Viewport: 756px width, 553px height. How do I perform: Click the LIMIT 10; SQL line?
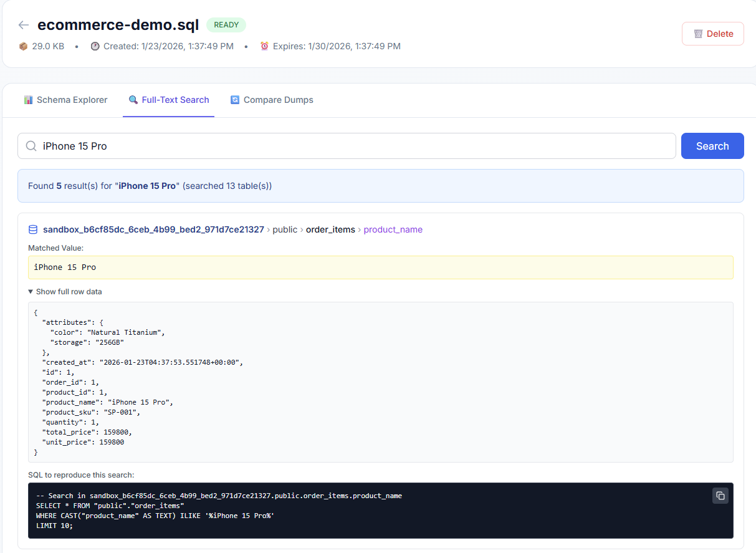click(54, 526)
